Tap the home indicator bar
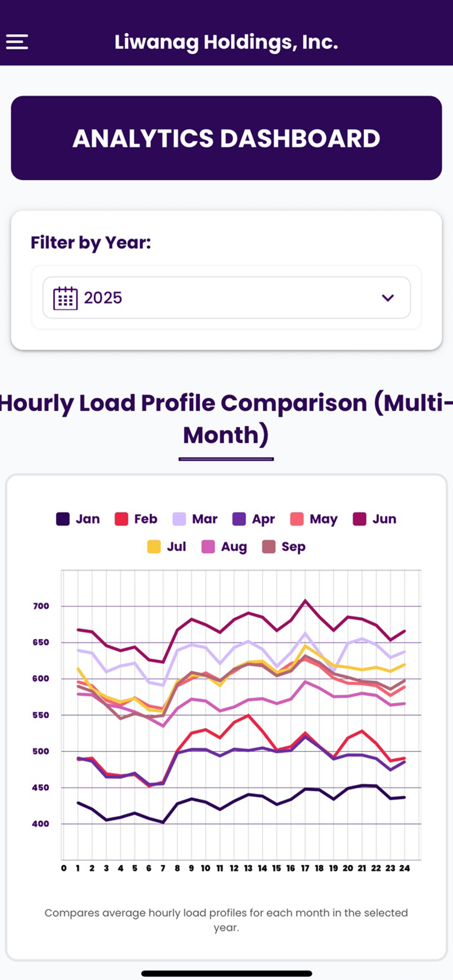 226,973
